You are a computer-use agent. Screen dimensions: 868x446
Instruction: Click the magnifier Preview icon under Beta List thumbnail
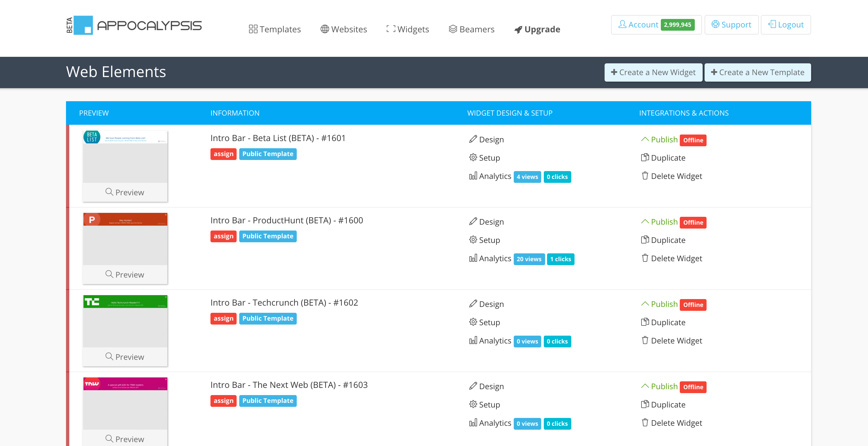[x=109, y=192]
